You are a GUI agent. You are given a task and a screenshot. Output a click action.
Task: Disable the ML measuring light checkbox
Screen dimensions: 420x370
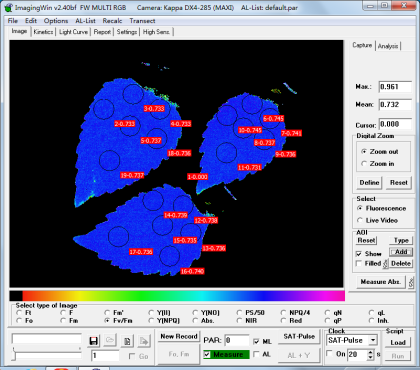256,341
